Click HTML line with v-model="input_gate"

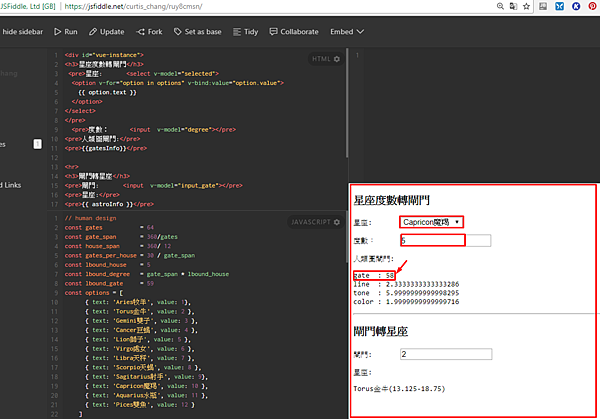pyautogui.click(x=153, y=186)
